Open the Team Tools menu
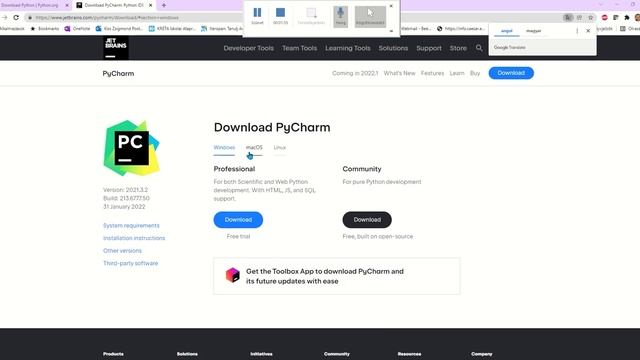 click(300, 48)
